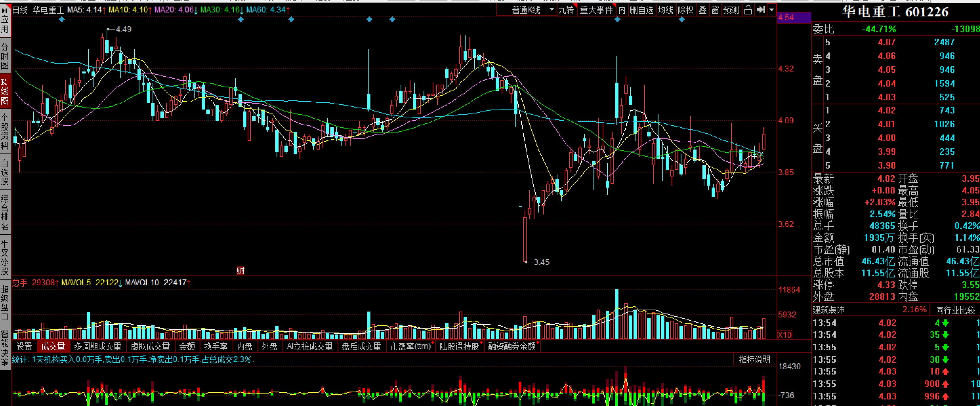980x406 pixels.
Task: Click the 窗 window icon button
Action: click(715, 10)
